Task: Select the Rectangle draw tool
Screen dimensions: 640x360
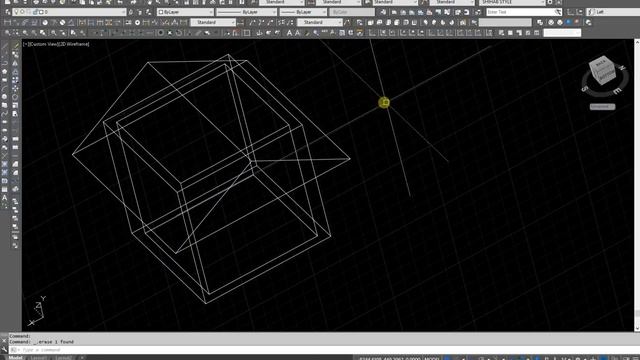Action: click(4, 80)
